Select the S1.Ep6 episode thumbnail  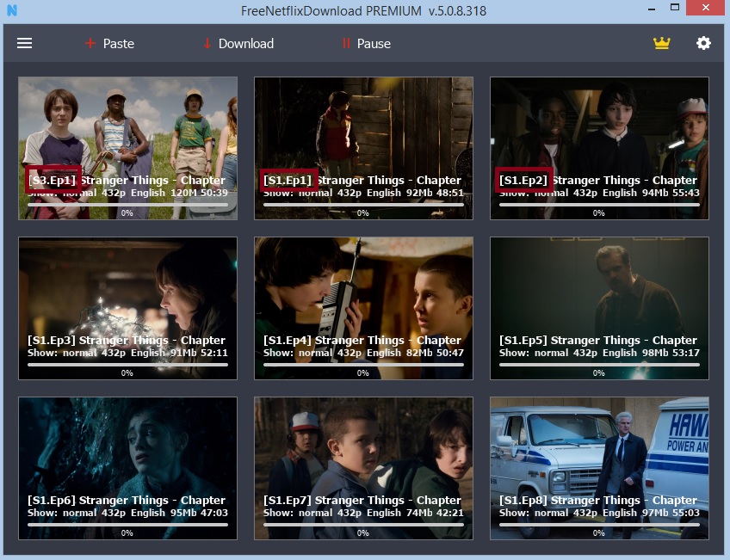(127, 468)
